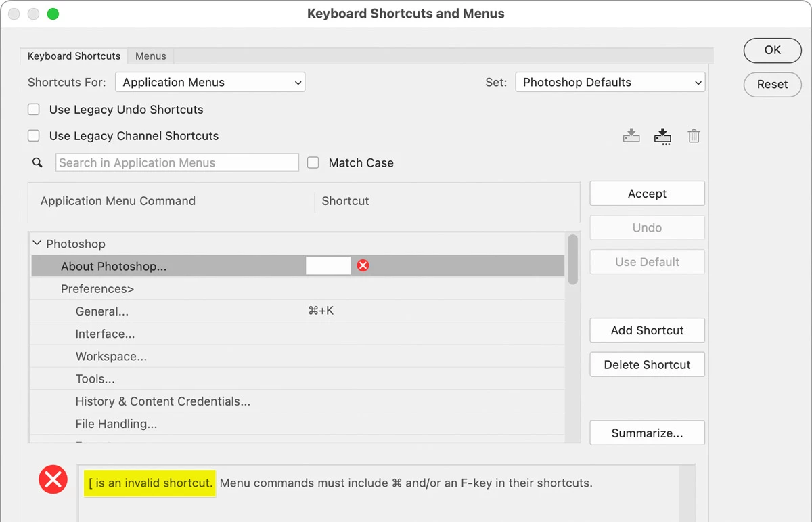Click the create new shortcut set icon
The height and width of the screenshot is (522, 812).
coord(662,136)
